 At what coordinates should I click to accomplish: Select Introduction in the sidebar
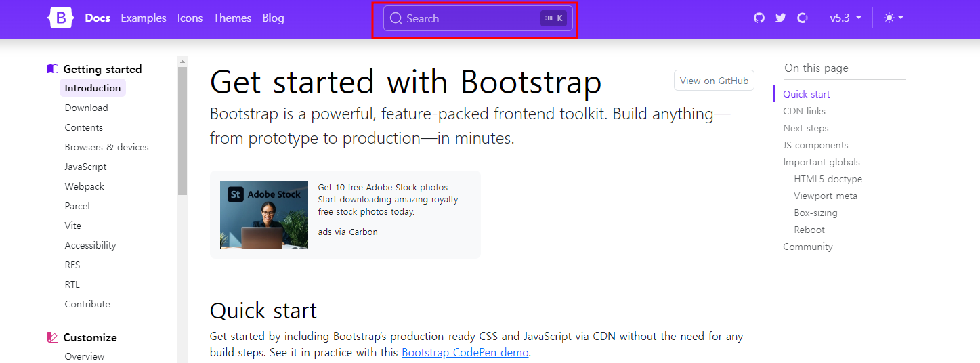tap(93, 88)
